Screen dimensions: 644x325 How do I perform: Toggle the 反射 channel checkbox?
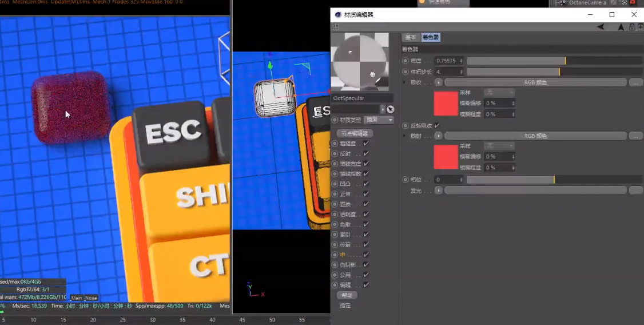[366, 154]
